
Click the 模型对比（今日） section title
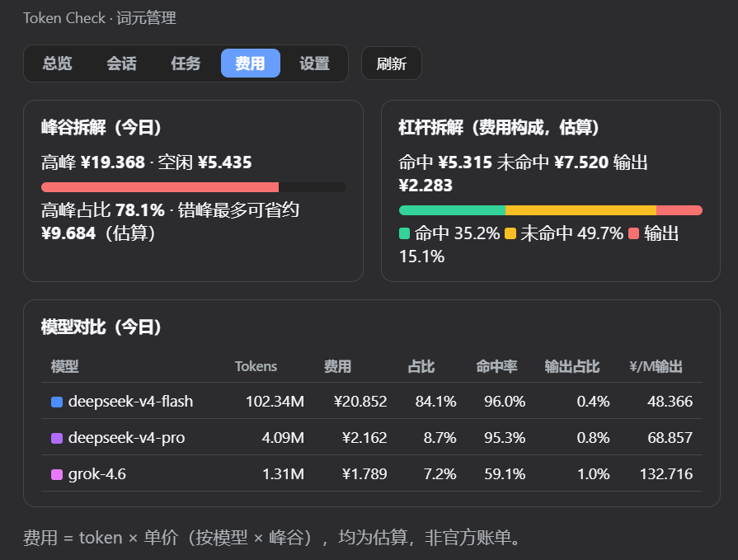click(101, 327)
